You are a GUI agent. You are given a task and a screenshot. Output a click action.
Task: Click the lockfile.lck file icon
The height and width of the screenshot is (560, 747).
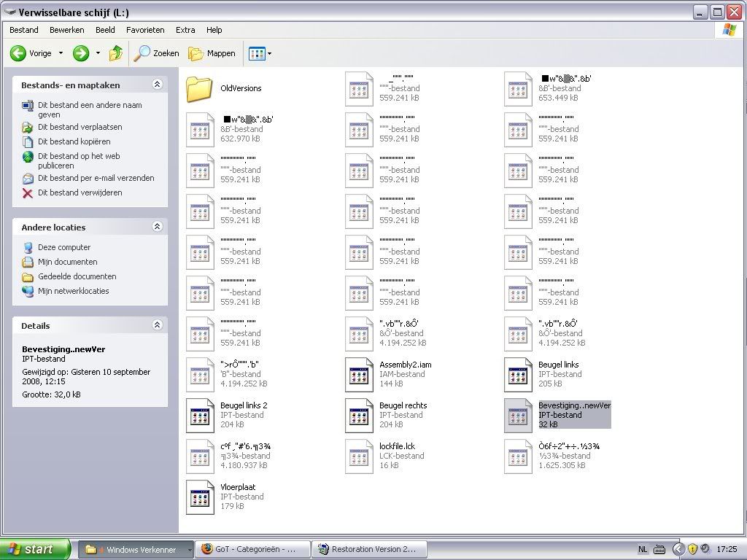pyautogui.click(x=359, y=456)
